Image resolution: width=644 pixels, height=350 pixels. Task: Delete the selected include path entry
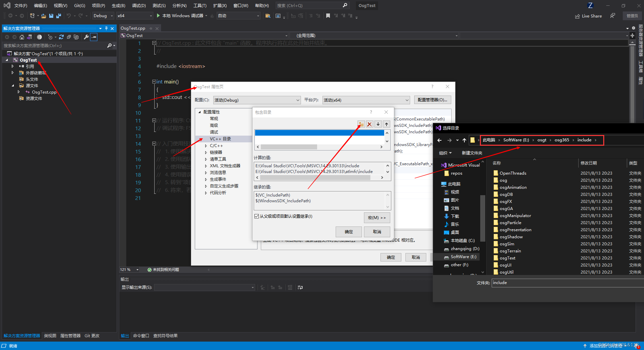[x=370, y=124]
